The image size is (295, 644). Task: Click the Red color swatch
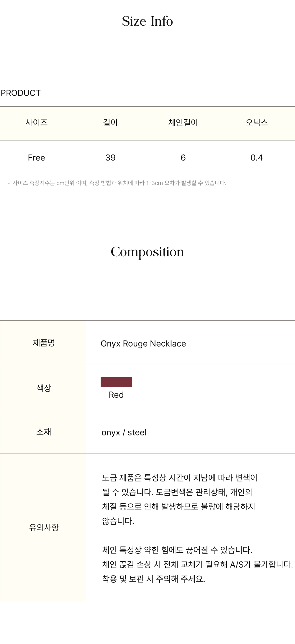tap(116, 382)
